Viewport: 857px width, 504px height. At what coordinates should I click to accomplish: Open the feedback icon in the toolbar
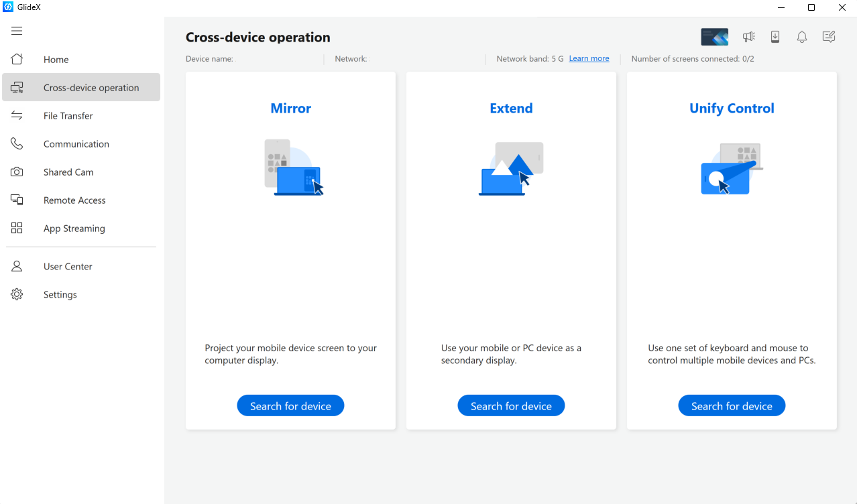(828, 37)
